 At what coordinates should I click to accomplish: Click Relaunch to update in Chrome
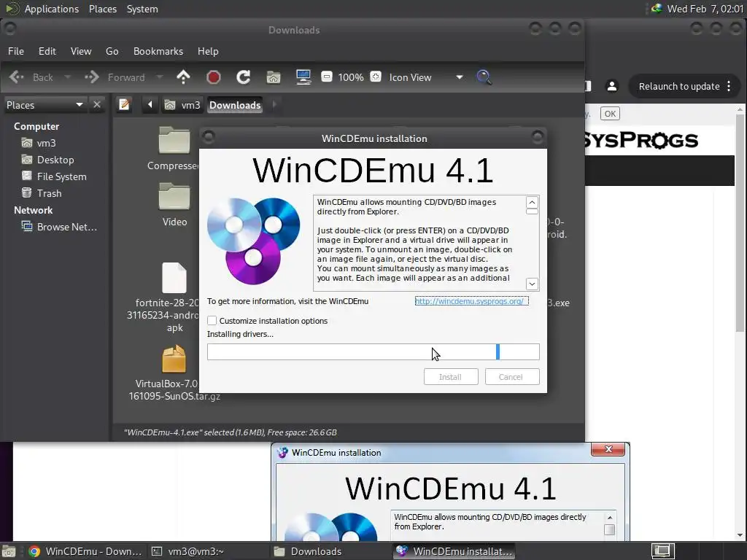coord(679,86)
